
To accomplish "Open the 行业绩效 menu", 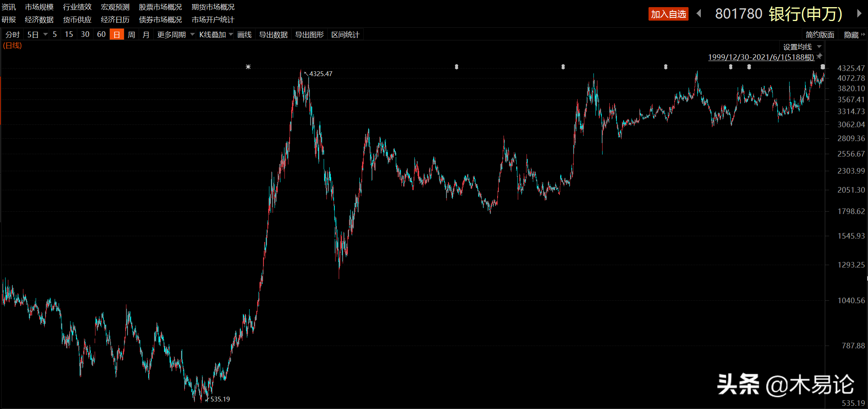I will pyautogui.click(x=77, y=7).
